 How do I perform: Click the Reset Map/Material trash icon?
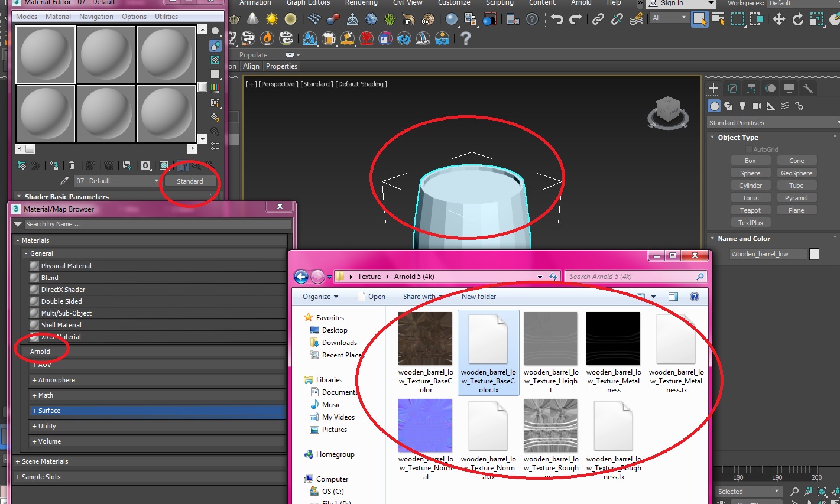click(x=72, y=165)
